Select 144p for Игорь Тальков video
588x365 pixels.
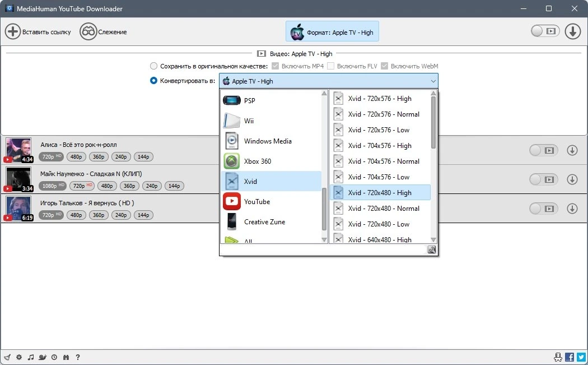(143, 215)
